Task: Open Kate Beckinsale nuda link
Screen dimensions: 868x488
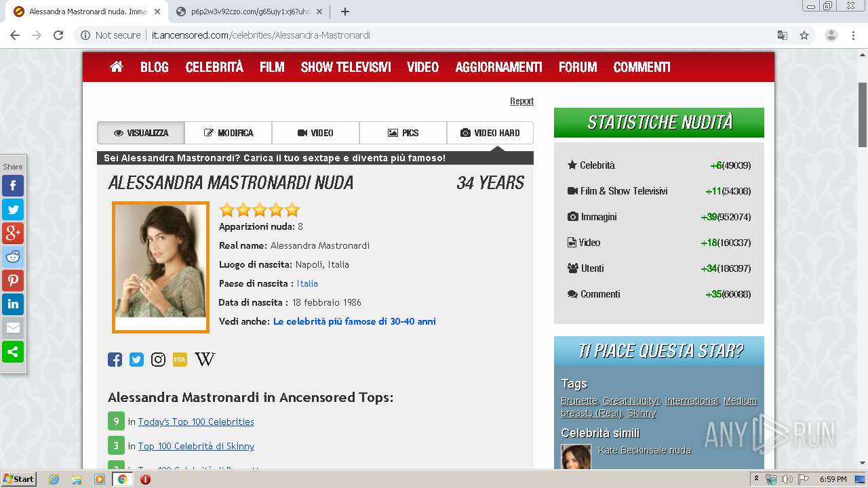Action: tap(644, 450)
